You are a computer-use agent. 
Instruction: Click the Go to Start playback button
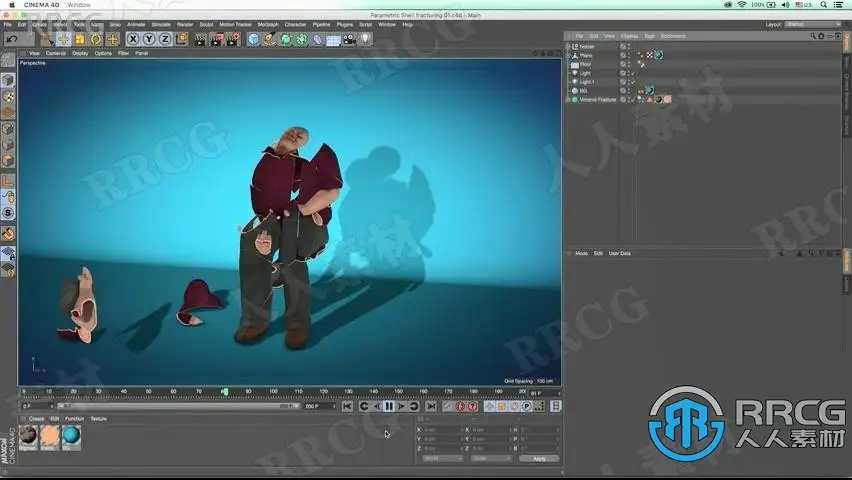pos(347,406)
